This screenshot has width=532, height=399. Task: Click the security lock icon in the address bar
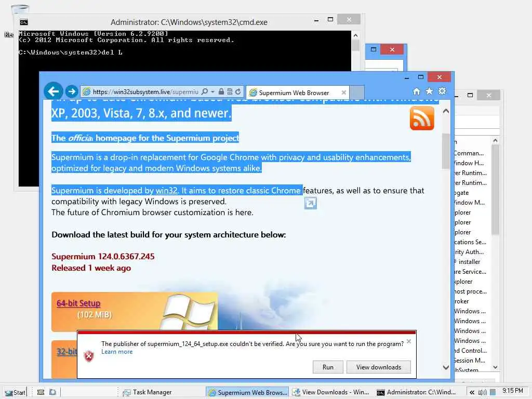tap(221, 91)
